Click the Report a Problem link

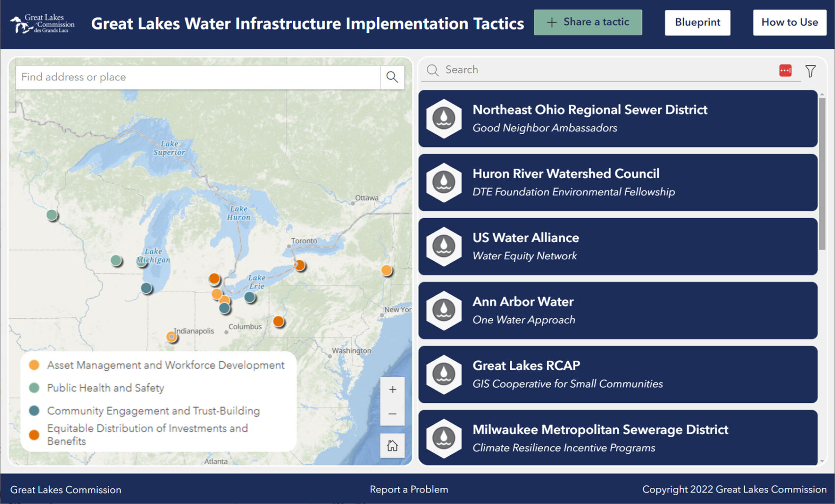pos(409,489)
